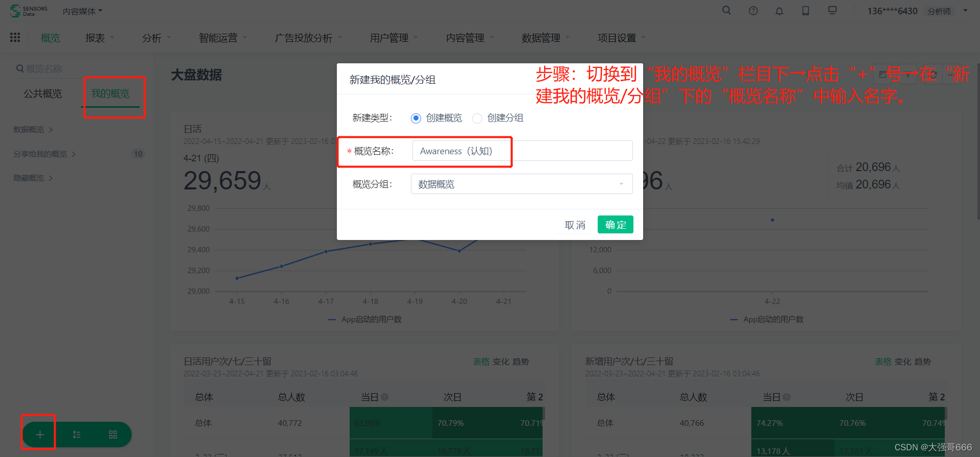Open the 数据管理 menu
Image resolution: width=980 pixels, height=457 pixels.
pos(545,38)
